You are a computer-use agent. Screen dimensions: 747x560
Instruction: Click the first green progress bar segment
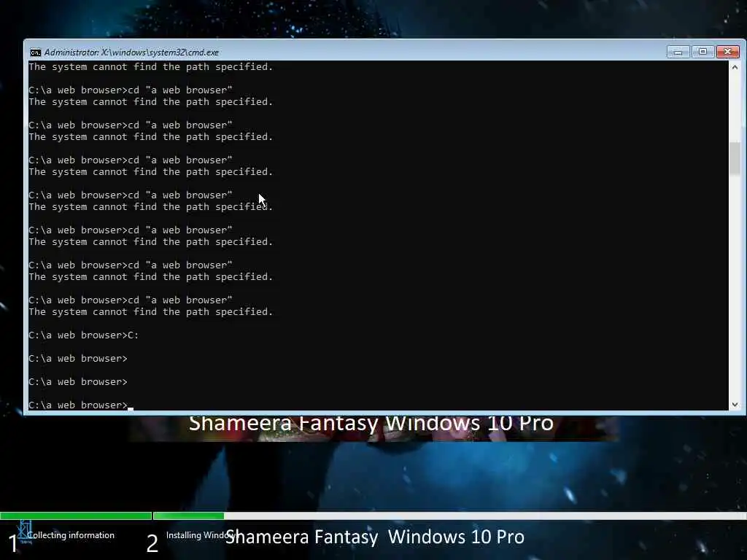76,516
